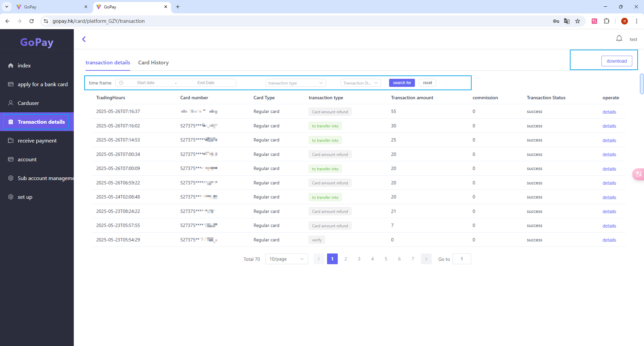Open the account section

pyautogui.click(x=27, y=159)
